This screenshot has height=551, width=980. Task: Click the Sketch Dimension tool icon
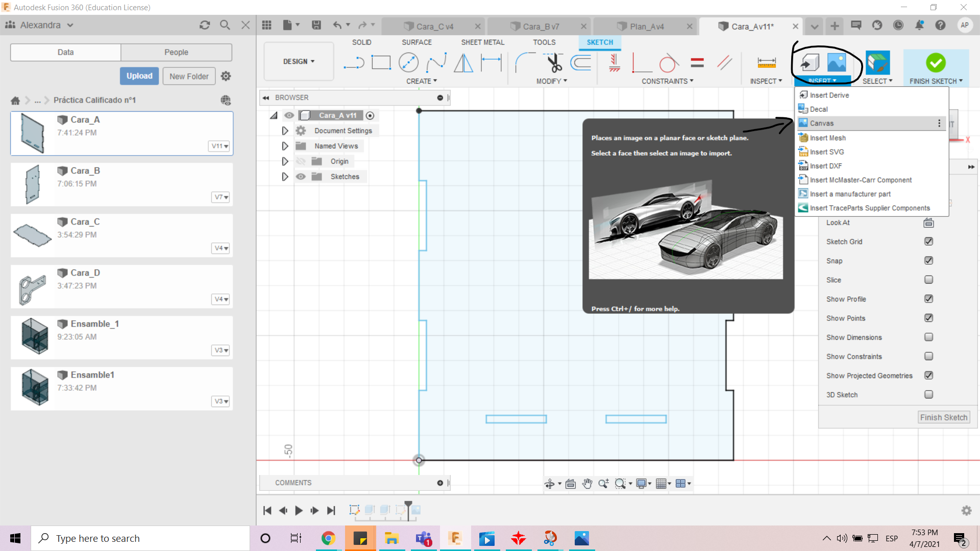pos(491,63)
